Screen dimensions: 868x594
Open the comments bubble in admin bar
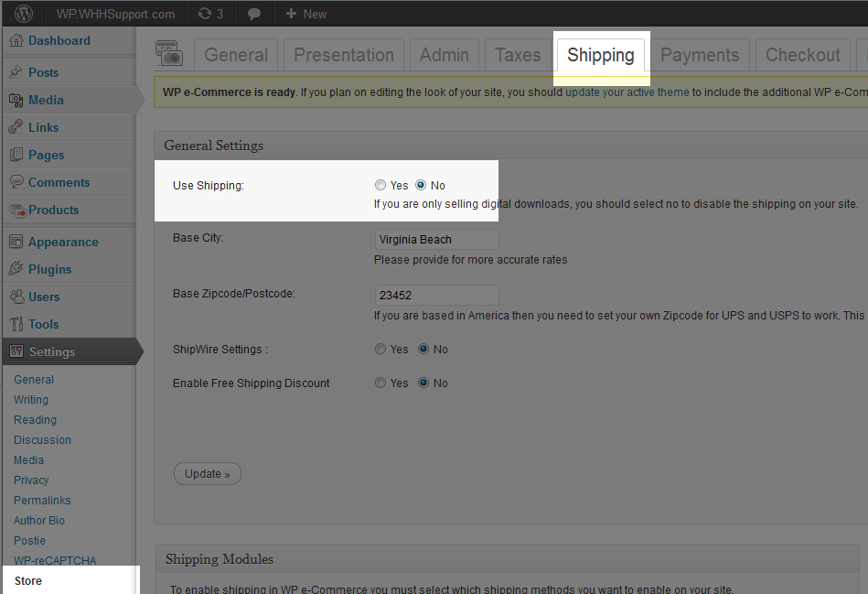coord(254,14)
